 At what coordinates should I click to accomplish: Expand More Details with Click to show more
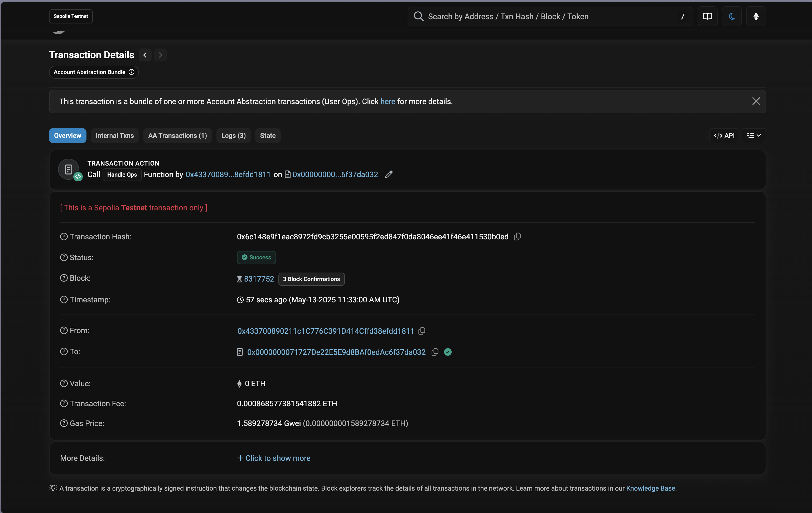[x=274, y=458]
